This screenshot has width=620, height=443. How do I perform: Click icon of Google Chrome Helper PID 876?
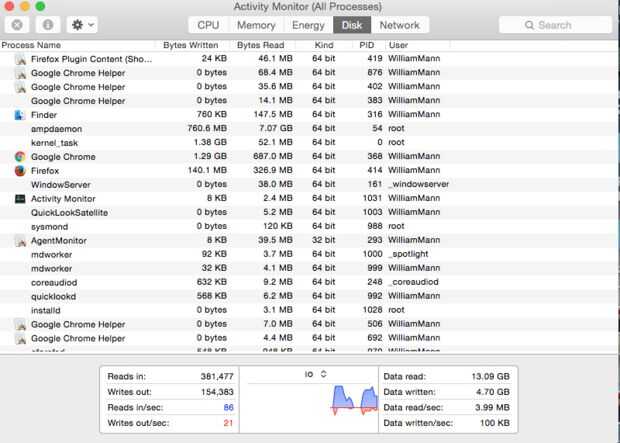click(x=20, y=73)
